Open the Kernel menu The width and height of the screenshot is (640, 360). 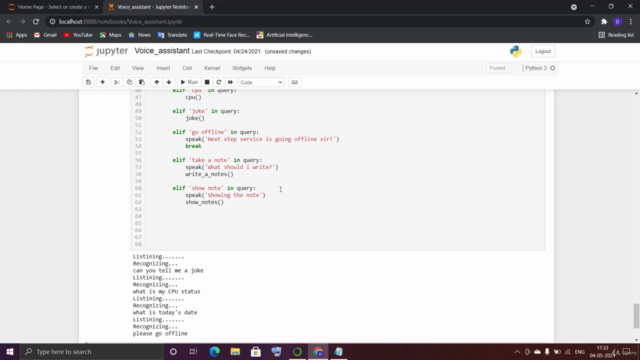click(212, 68)
